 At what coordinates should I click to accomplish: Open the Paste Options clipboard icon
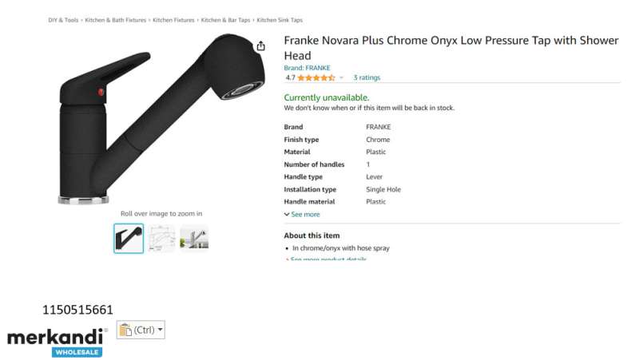pos(126,330)
